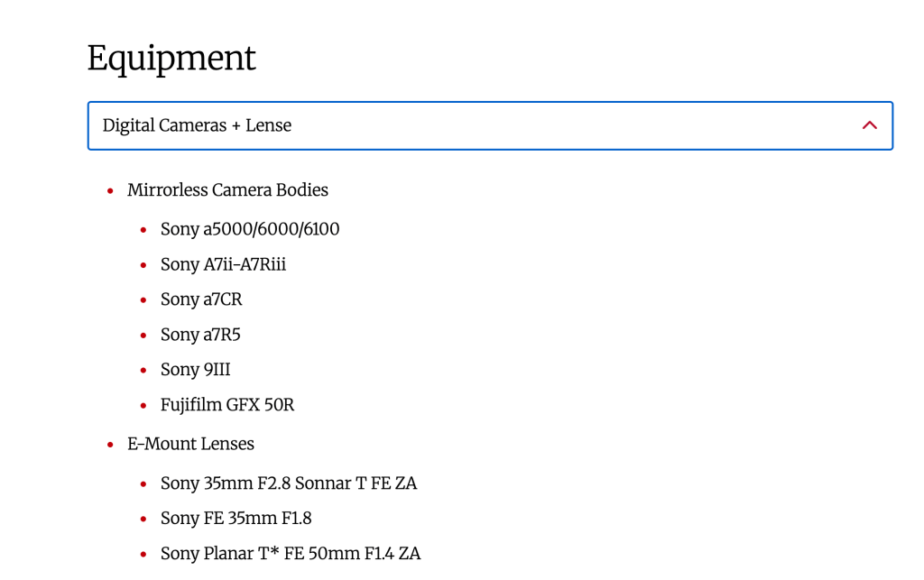This screenshot has width=924, height=580.
Task: Open the Digital Cameras + Lense accordion header
Action: coord(490,125)
